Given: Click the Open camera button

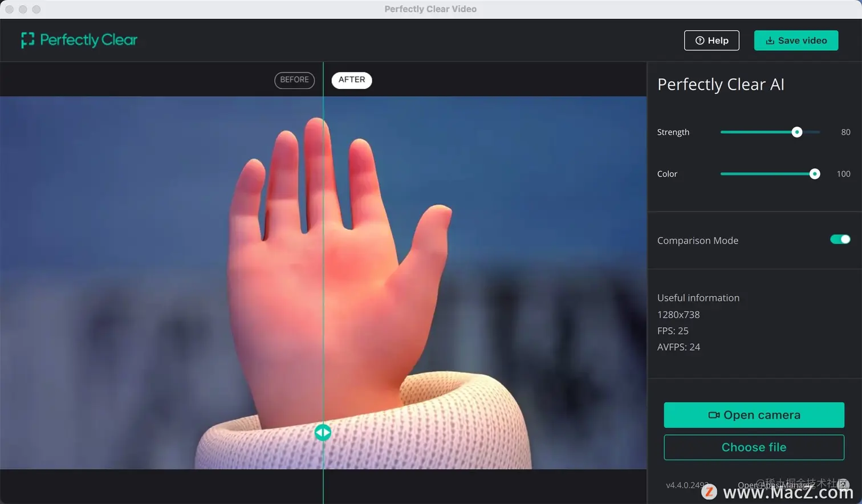Looking at the screenshot, I should tap(754, 415).
